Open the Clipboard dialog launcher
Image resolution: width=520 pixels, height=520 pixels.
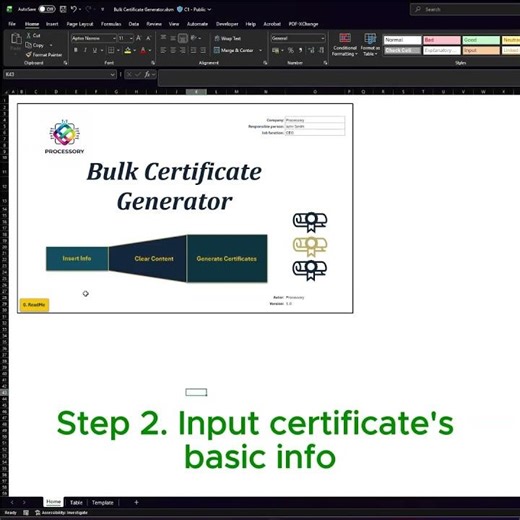(x=65, y=63)
